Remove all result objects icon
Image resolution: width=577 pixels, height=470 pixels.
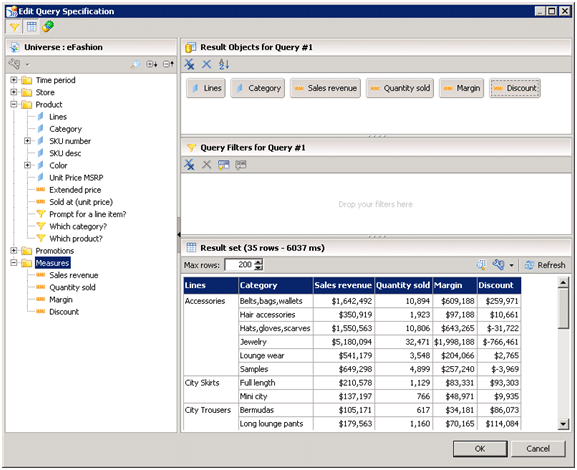click(190, 64)
